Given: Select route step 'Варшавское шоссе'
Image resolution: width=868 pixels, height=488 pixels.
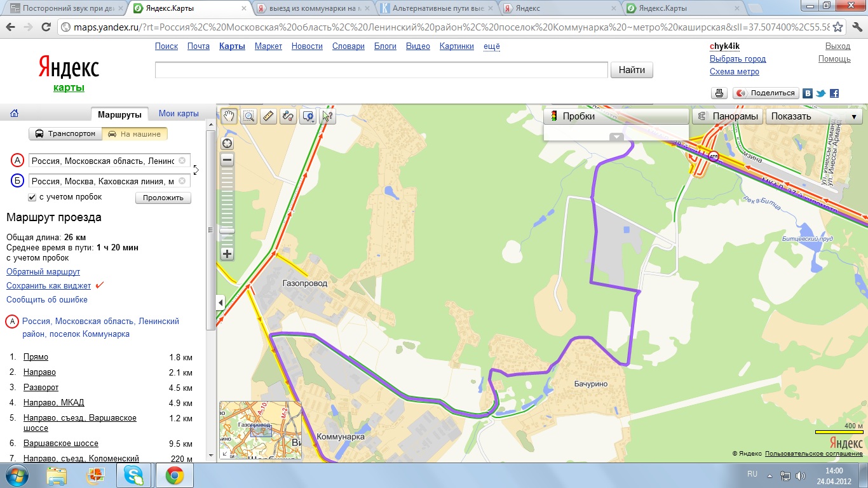Looking at the screenshot, I should click(x=61, y=444).
